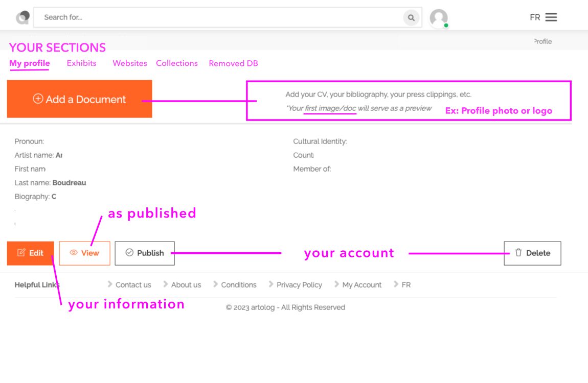Switch language to FR in header

pos(535,17)
